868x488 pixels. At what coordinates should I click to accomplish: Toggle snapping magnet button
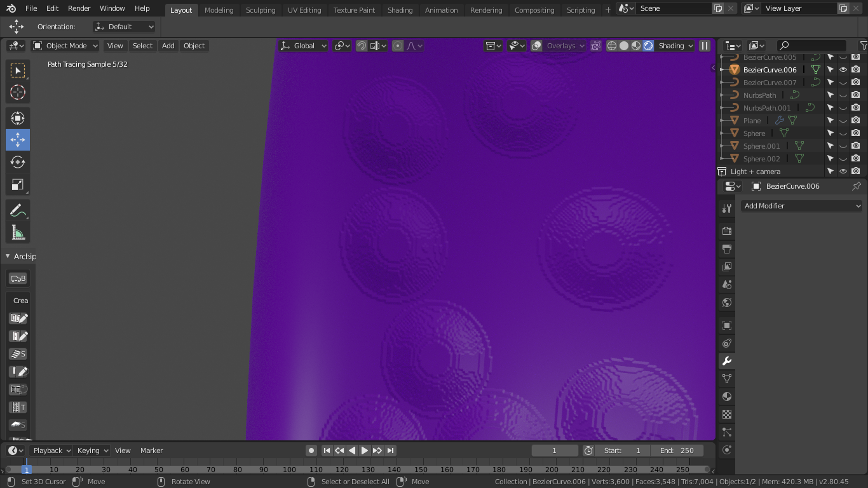click(362, 46)
